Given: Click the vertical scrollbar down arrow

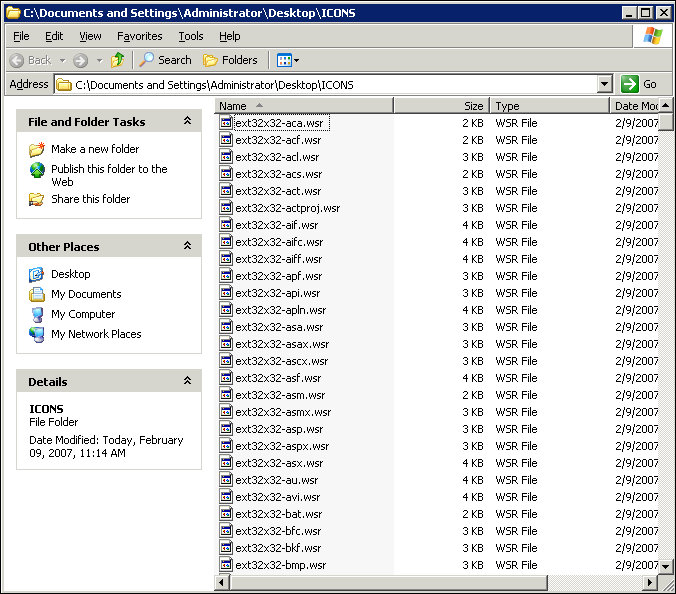Looking at the screenshot, I should (x=666, y=566).
